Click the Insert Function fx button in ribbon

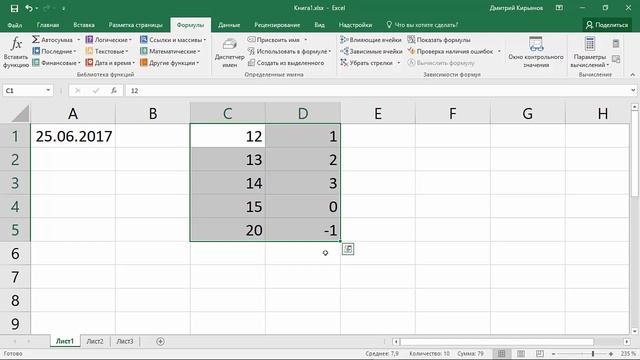coord(16,52)
